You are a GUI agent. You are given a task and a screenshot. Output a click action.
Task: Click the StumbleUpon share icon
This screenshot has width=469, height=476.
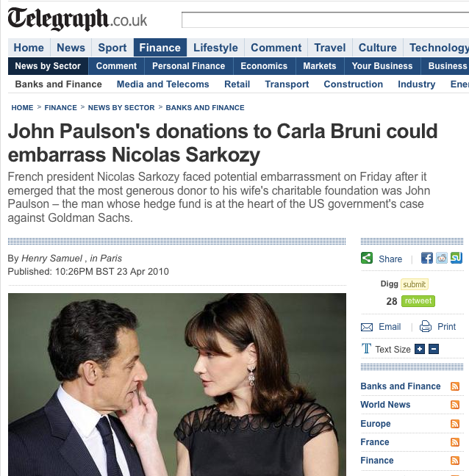point(457,259)
